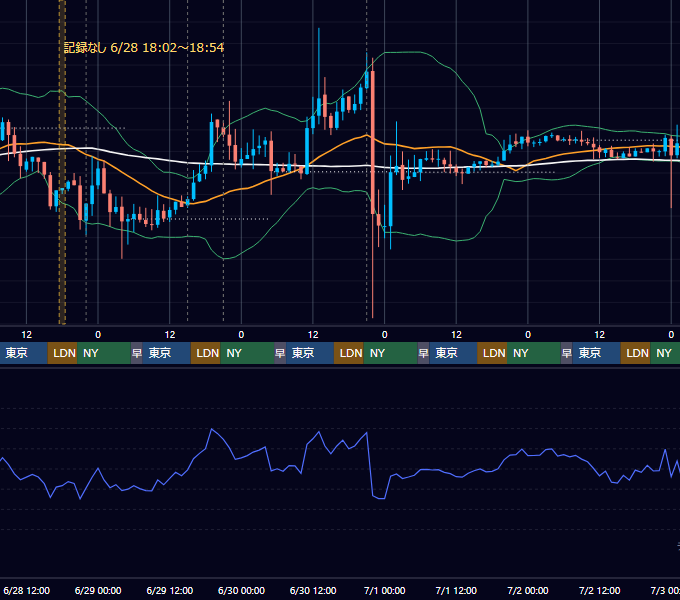Select the LDN session block on 6/30
The height and width of the screenshot is (600, 680).
tap(349, 353)
